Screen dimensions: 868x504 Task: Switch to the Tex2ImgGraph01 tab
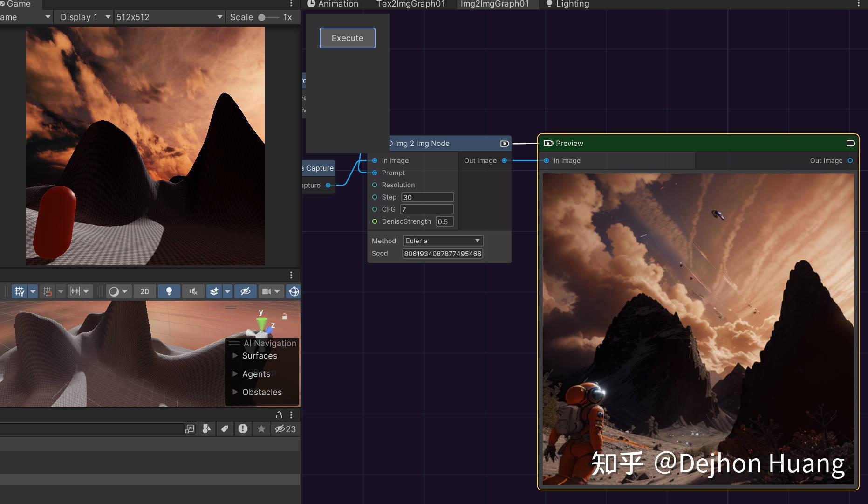(x=410, y=4)
